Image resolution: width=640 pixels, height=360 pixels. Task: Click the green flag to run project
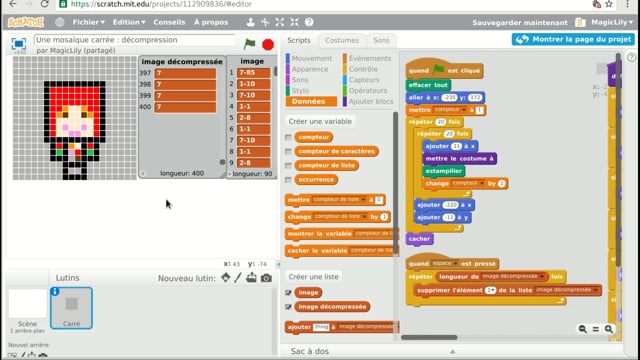pyautogui.click(x=249, y=44)
